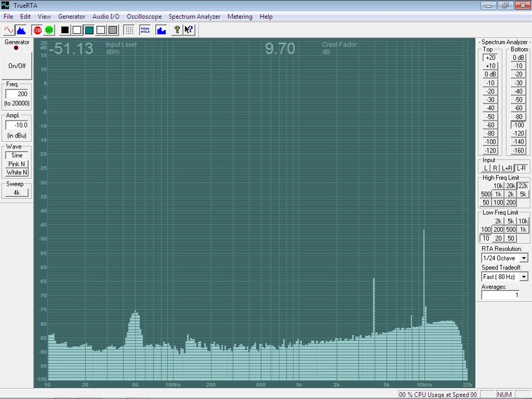
Task: Set Low Freq Limit to 2k
Action: [x=498, y=221]
